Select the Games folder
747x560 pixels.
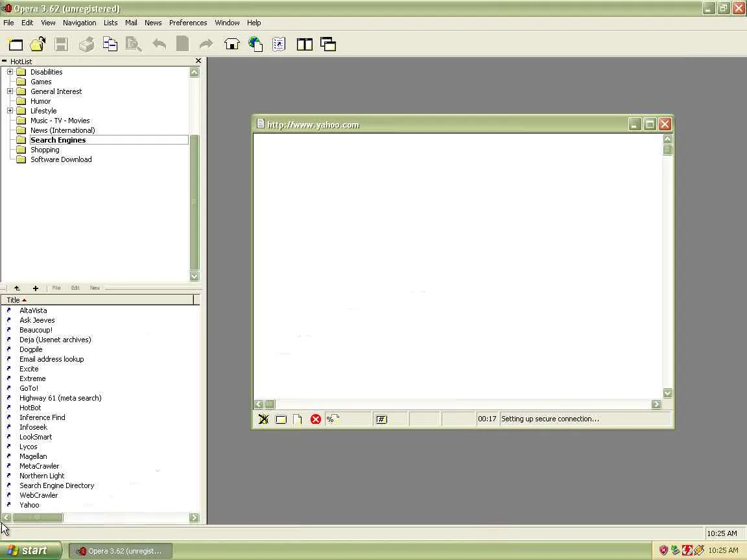point(41,82)
